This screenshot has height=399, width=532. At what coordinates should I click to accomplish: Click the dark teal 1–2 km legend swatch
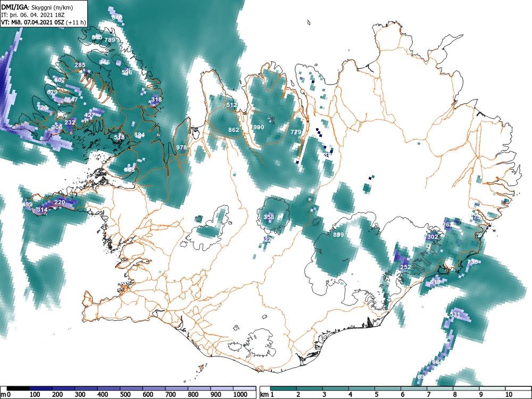(284, 388)
